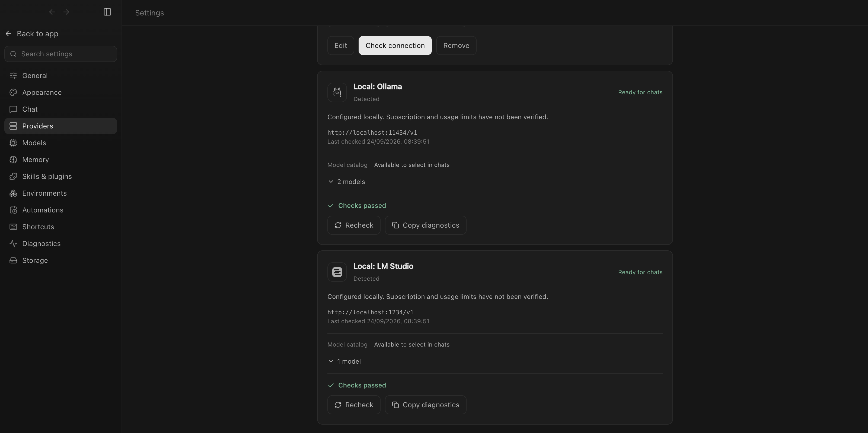
Task: Copy diagnostics for LM Studio
Action: (426, 405)
